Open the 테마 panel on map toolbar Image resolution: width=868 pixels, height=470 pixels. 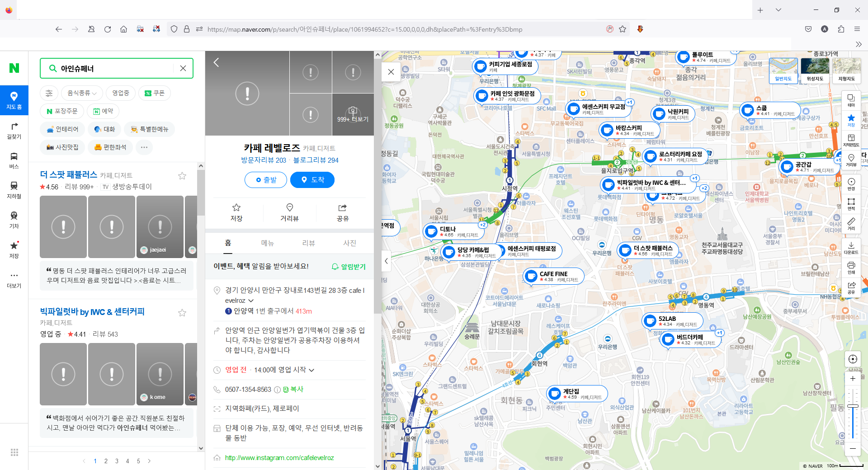852,100
